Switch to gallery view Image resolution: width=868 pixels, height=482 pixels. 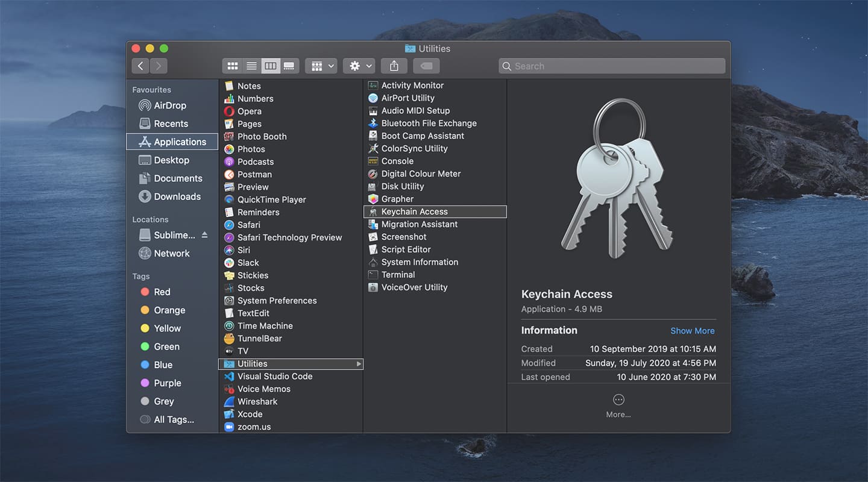(x=289, y=66)
